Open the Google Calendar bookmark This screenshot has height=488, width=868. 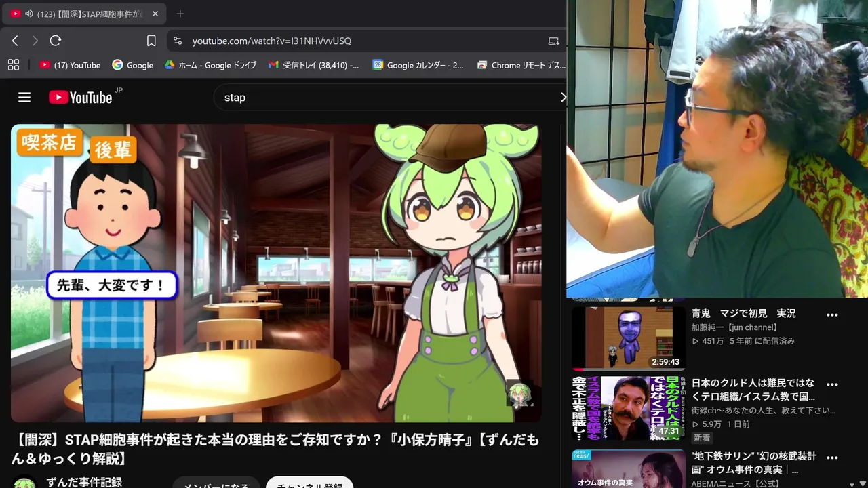(418, 65)
